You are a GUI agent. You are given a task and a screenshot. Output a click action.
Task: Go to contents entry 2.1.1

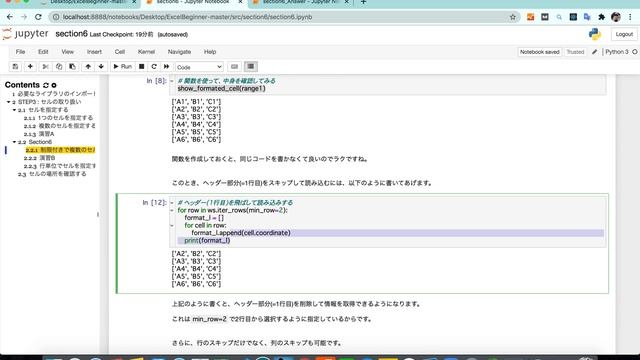pos(58,118)
